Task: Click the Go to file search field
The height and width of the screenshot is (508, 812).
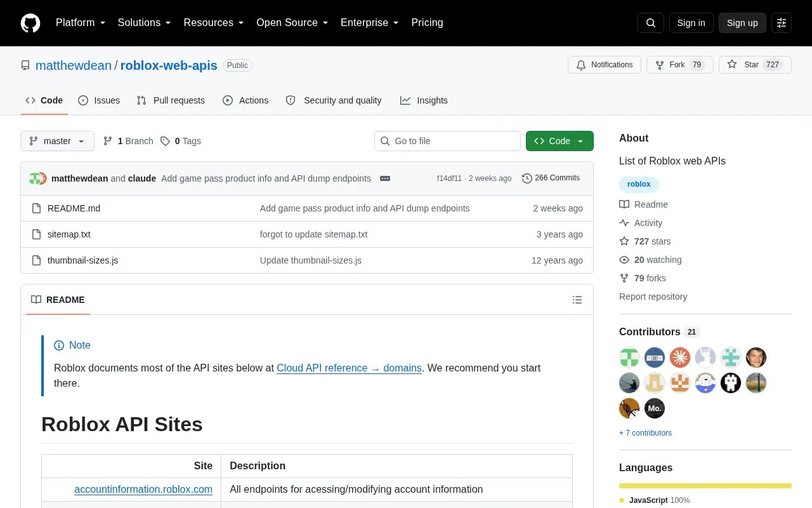Action: click(x=447, y=141)
